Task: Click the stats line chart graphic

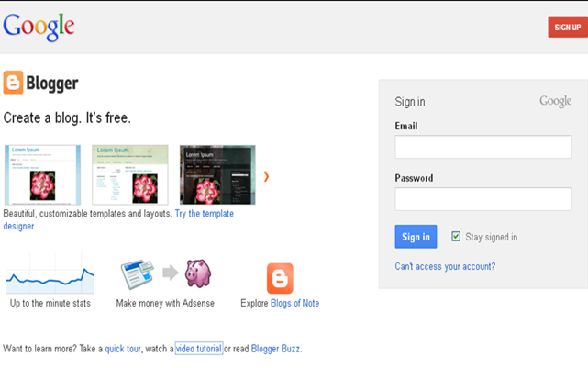Action: [50, 273]
